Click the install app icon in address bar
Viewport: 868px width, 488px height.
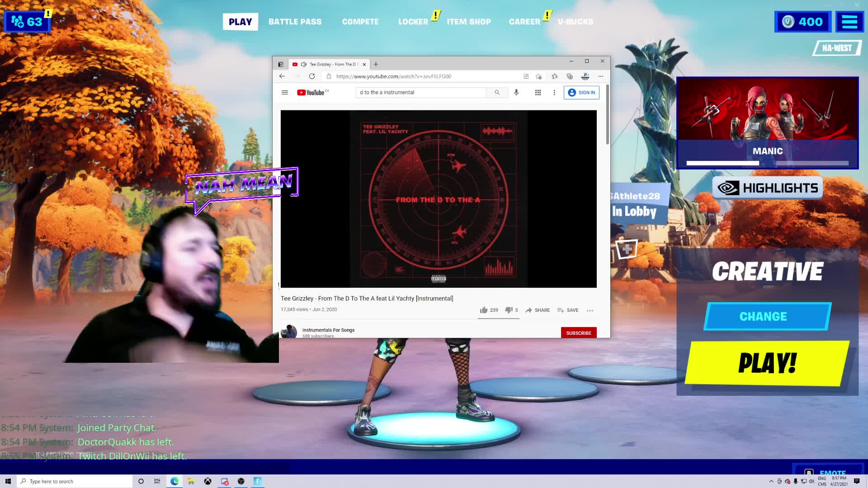(x=526, y=76)
